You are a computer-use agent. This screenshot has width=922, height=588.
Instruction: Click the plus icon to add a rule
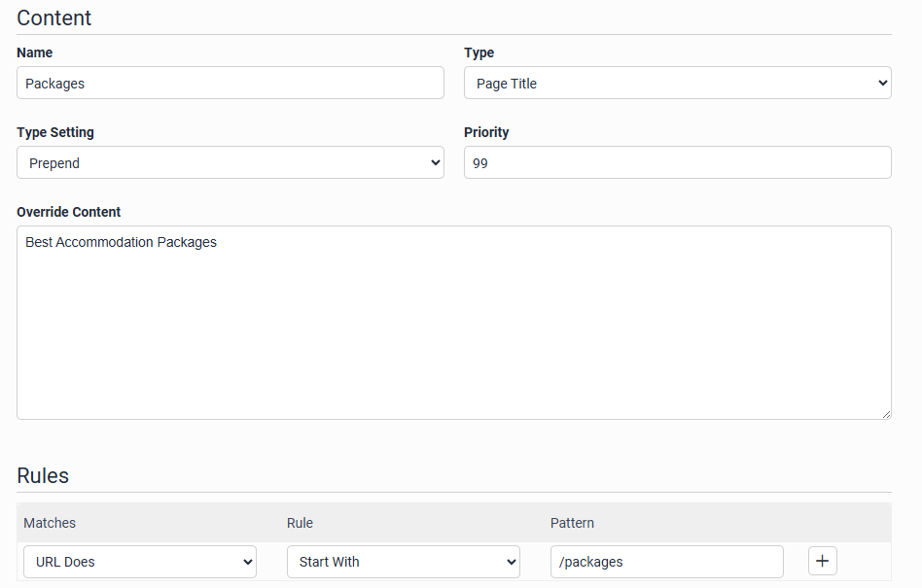coord(822,561)
